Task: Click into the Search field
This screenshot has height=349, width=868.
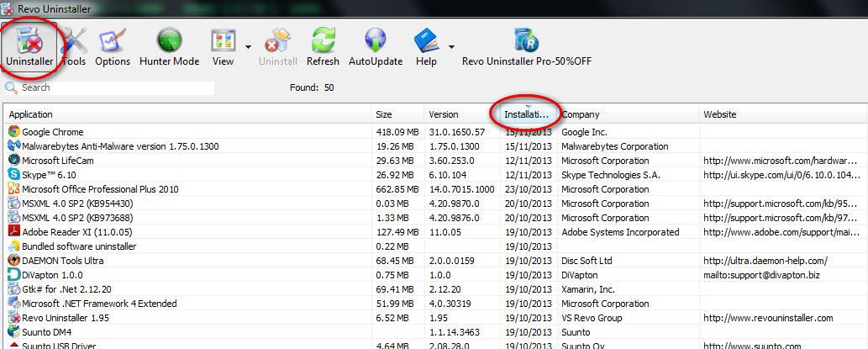Action: tap(116, 87)
